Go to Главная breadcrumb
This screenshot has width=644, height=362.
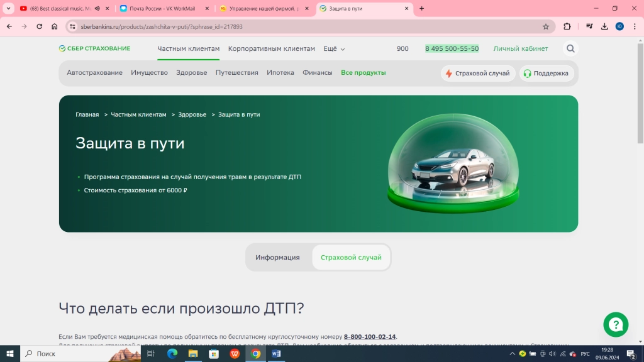87,114
